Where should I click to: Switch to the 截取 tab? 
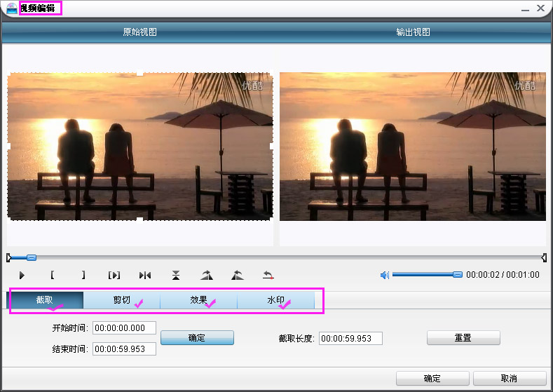(45, 300)
